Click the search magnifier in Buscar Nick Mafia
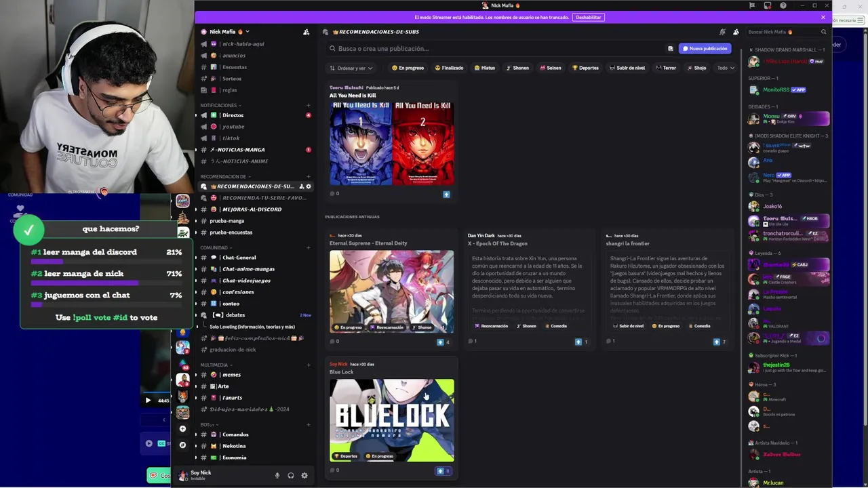 pos(823,32)
